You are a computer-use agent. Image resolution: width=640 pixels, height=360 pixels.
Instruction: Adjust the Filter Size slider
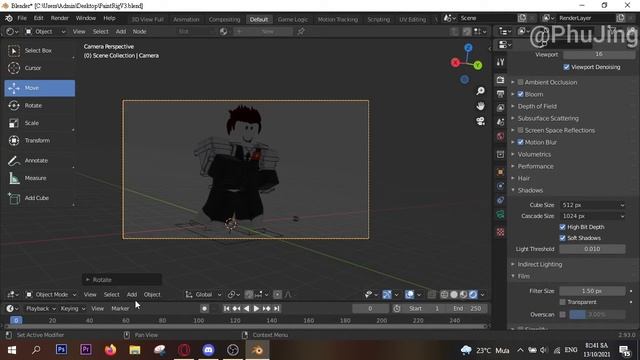pos(592,291)
